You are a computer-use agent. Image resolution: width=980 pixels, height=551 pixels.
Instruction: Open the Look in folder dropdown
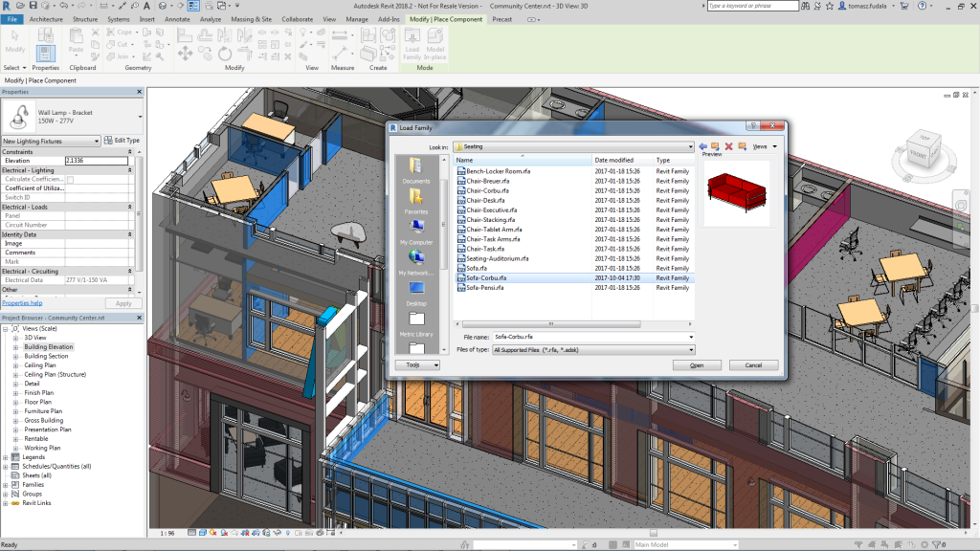(x=688, y=146)
